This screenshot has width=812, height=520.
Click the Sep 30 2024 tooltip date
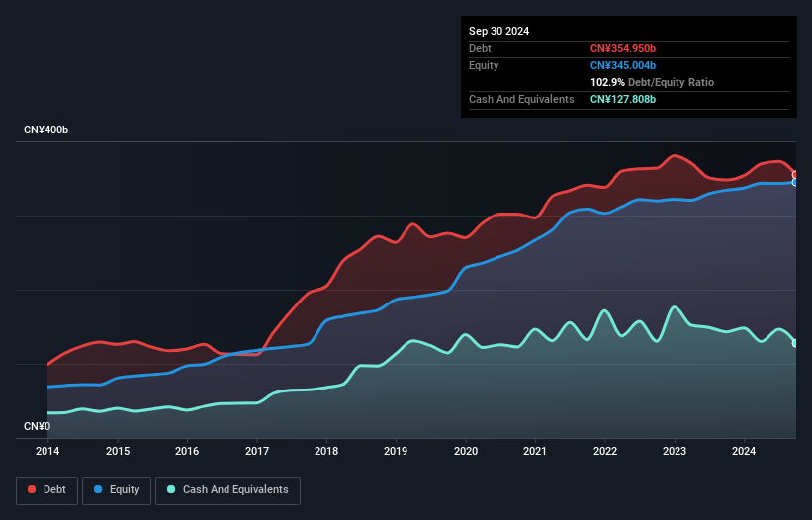(498, 31)
